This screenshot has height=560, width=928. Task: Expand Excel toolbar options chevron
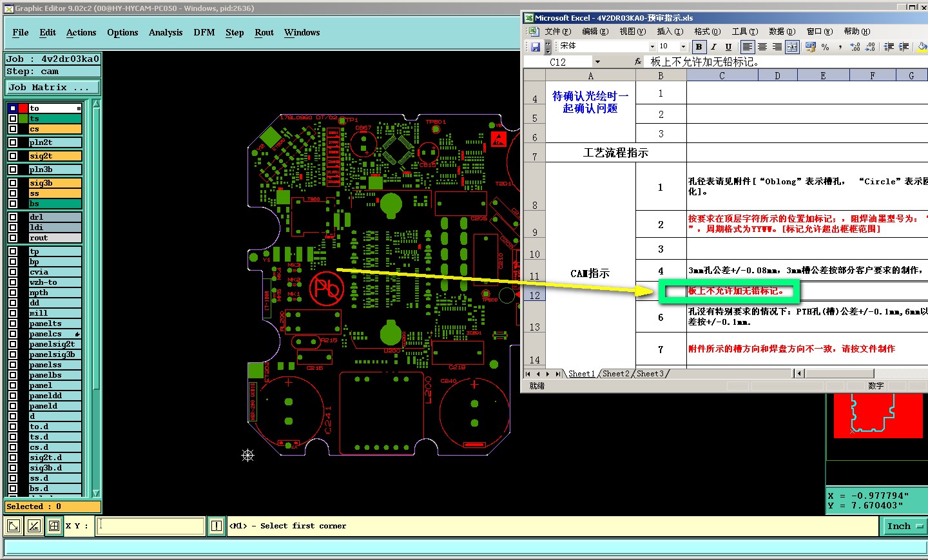(548, 46)
